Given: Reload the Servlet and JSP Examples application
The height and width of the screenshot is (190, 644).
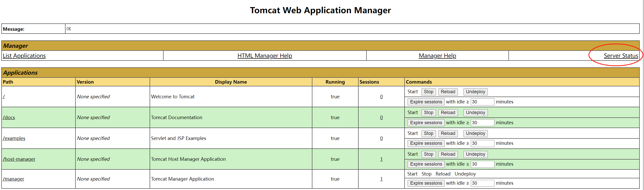Looking at the screenshot, I should pyautogui.click(x=448, y=133).
